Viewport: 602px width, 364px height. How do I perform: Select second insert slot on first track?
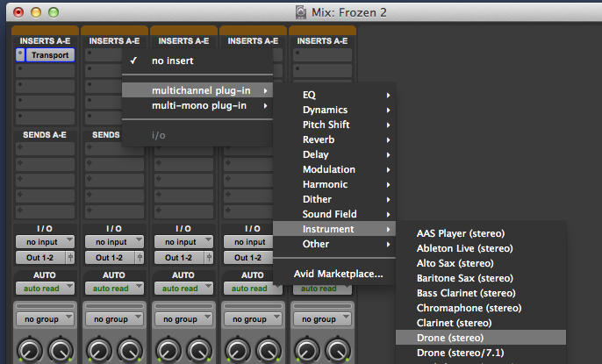[x=45, y=70]
